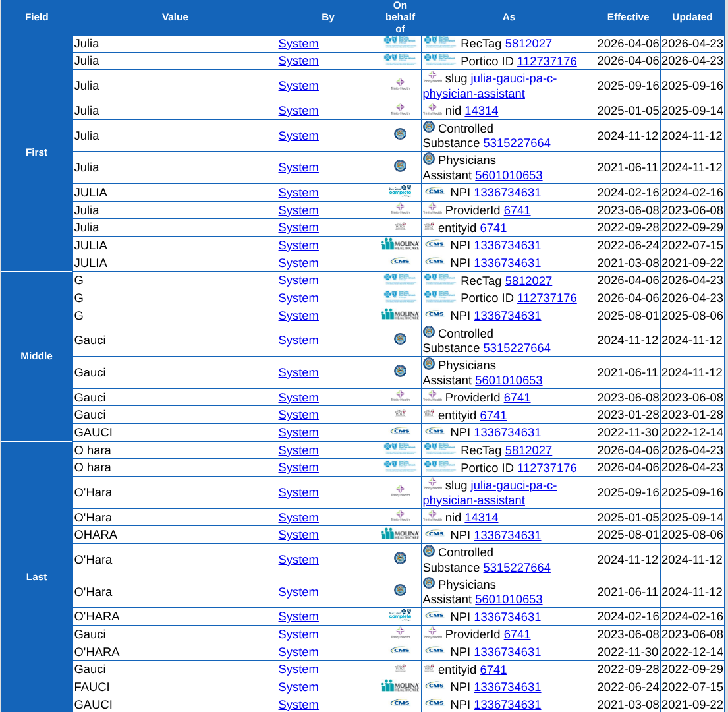728x712 pixels.
Task: Click Blue Cross logo beside Portico ID in O hara row
Action: [439, 465]
